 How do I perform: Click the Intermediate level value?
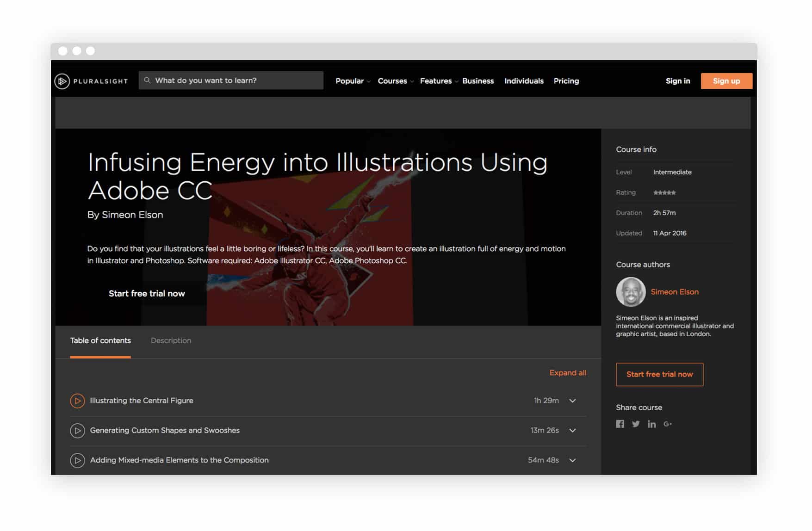click(672, 172)
